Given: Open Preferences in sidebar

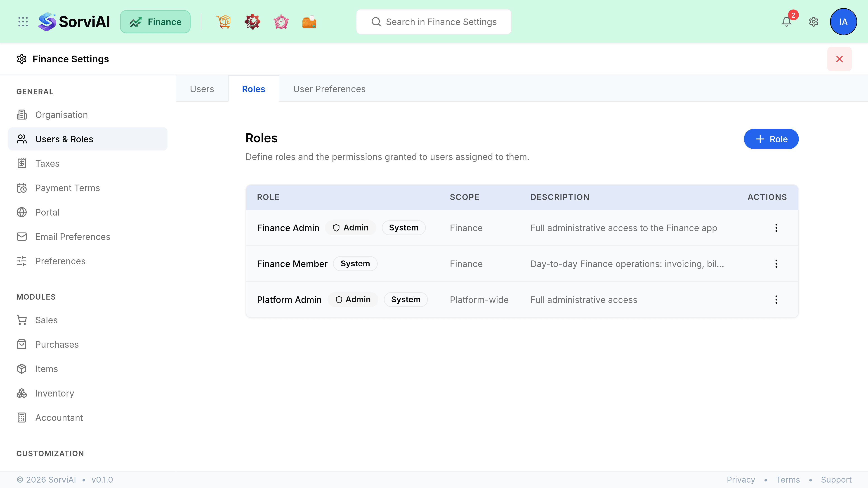Looking at the screenshot, I should (x=88, y=261).
